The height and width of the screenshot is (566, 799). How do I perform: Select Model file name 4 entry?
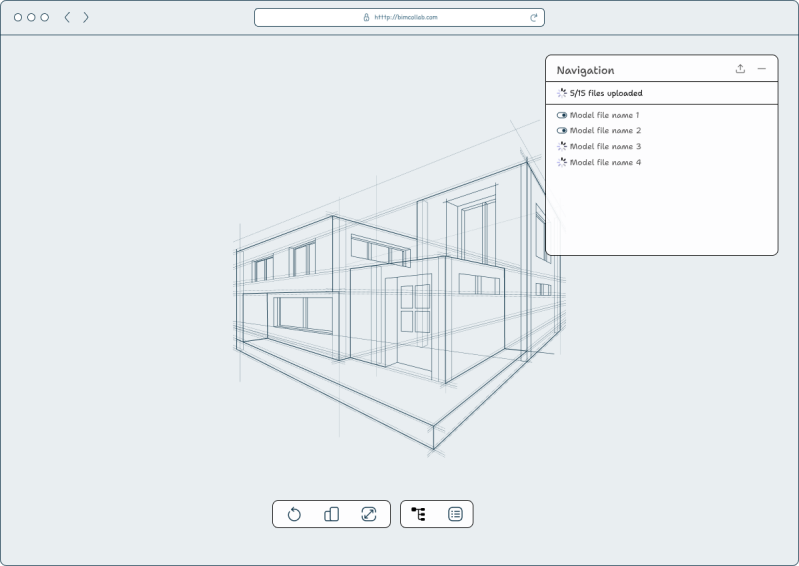click(605, 162)
